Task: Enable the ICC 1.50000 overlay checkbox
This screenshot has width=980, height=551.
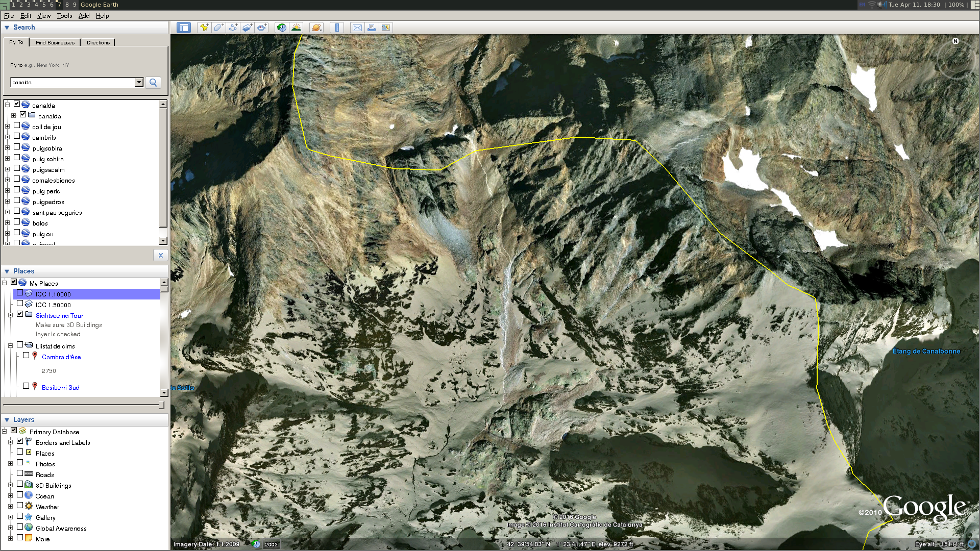Action: point(20,304)
